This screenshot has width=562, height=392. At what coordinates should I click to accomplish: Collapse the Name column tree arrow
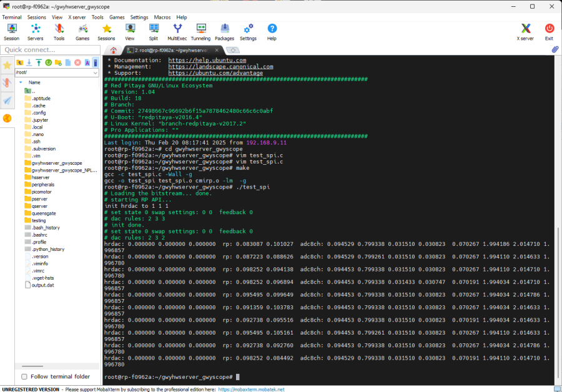pos(21,82)
